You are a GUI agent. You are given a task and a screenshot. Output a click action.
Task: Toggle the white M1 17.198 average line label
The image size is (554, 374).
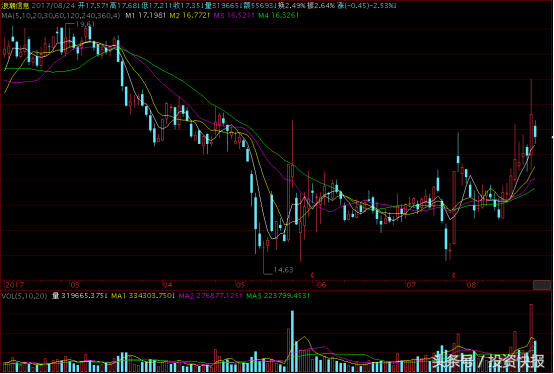click(146, 16)
